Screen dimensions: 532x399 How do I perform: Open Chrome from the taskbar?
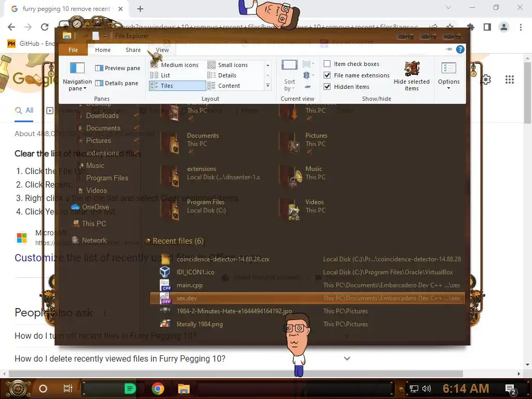(158, 389)
